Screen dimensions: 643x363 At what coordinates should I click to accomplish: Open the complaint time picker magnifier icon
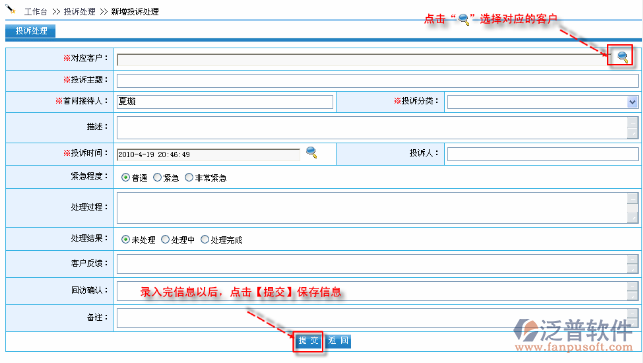312,152
